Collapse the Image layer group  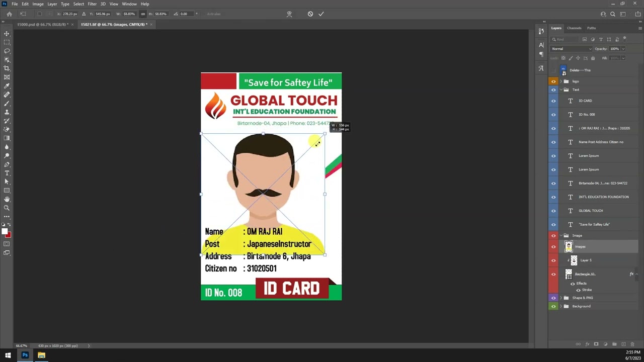[561, 236]
